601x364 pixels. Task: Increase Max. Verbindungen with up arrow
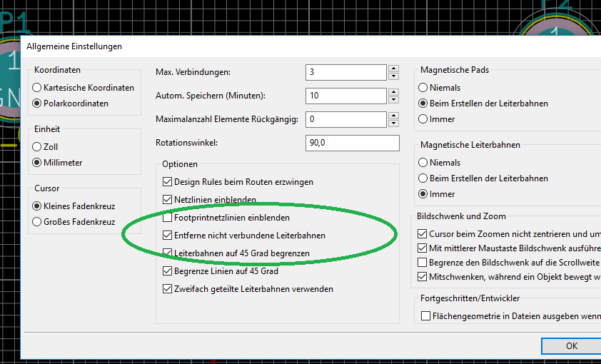393,69
